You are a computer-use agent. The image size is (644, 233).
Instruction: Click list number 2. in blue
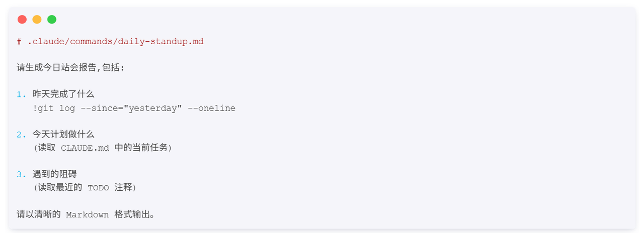22,135
